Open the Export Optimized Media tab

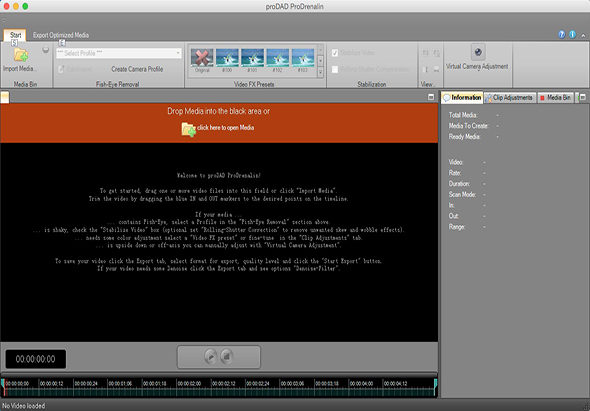click(x=61, y=35)
